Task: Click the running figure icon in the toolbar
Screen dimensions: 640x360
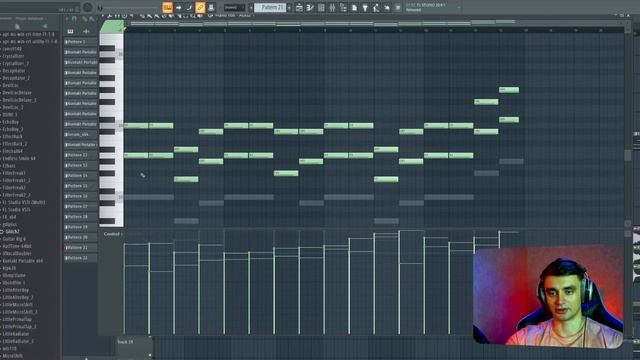Action: (x=376, y=7)
